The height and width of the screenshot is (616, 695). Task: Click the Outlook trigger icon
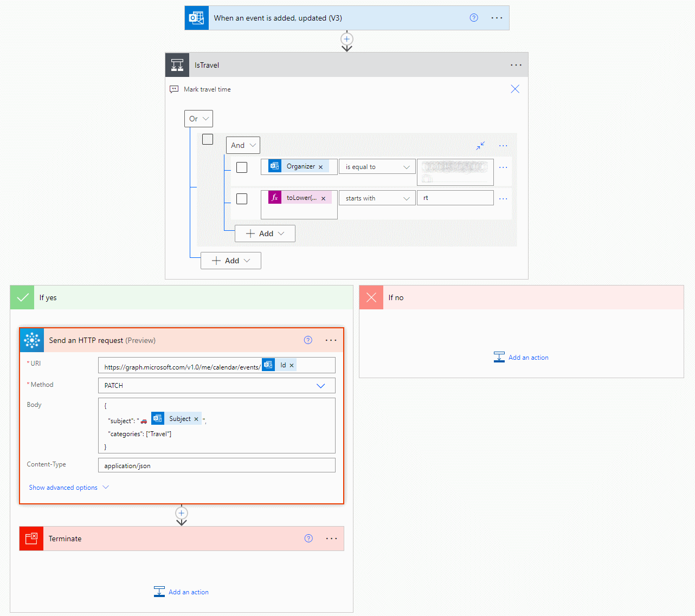pos(196,18)
